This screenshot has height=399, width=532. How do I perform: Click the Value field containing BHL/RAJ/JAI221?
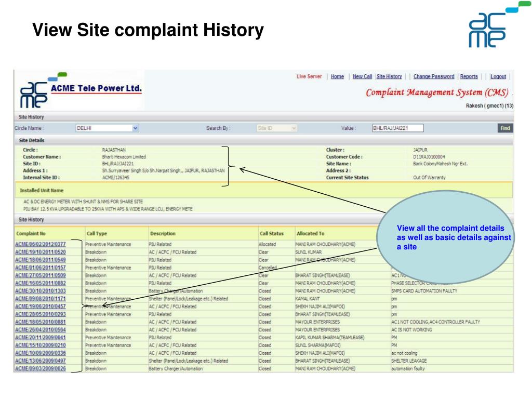point(398,128)
